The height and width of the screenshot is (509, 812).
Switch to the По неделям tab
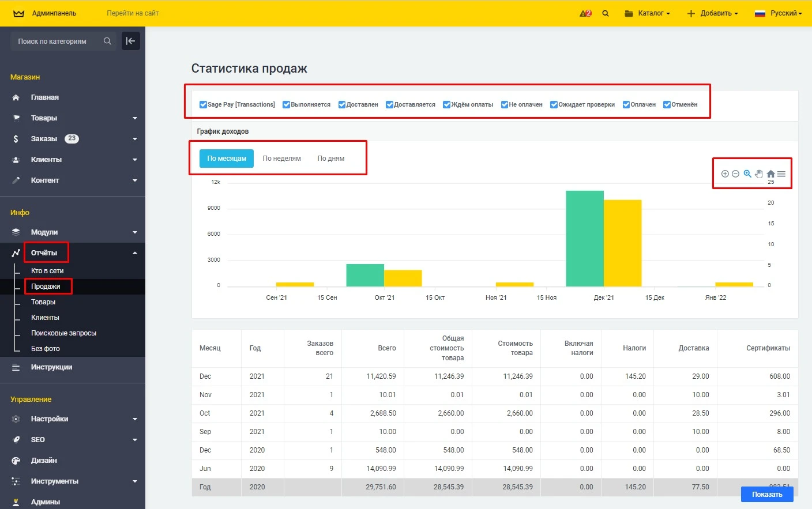coord(281,158)
